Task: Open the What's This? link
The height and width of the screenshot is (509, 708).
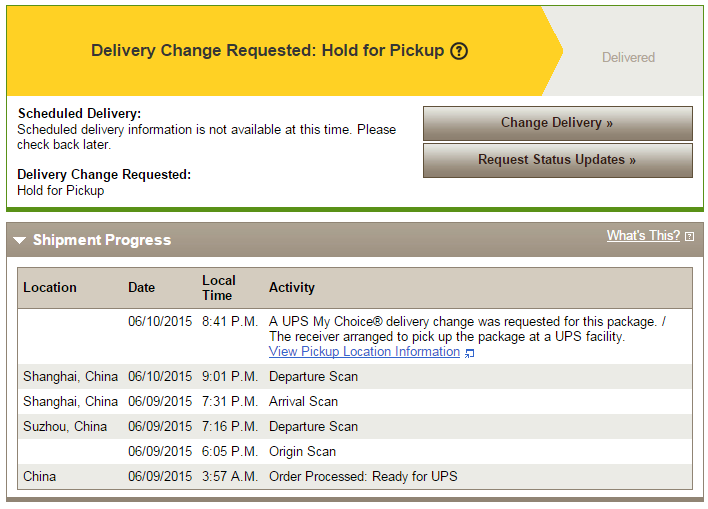Action: (643, 236)
